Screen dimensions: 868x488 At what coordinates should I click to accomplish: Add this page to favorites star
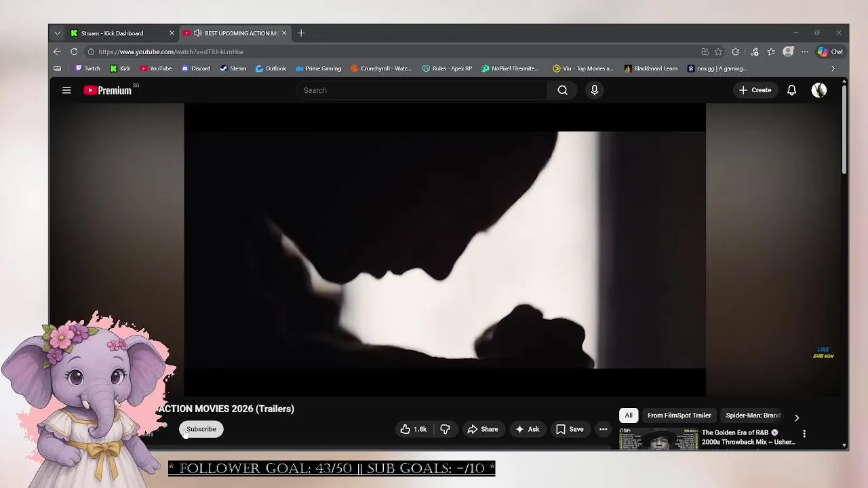[x=718, y=52]
